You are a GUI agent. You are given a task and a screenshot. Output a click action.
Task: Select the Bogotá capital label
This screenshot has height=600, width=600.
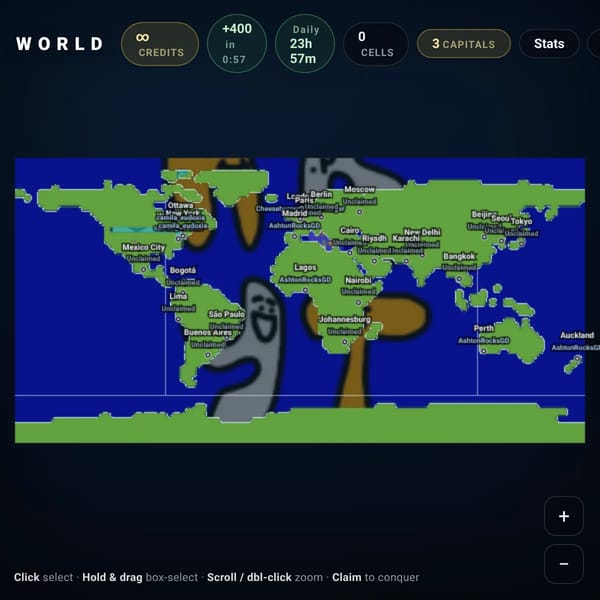[183, 270]
